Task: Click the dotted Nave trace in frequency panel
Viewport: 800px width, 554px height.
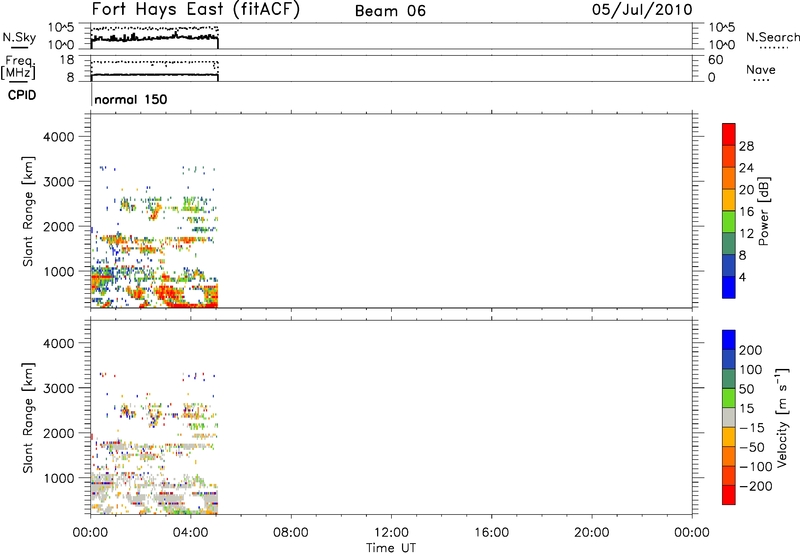Action: pyautogui.click(x=155, y=62)
